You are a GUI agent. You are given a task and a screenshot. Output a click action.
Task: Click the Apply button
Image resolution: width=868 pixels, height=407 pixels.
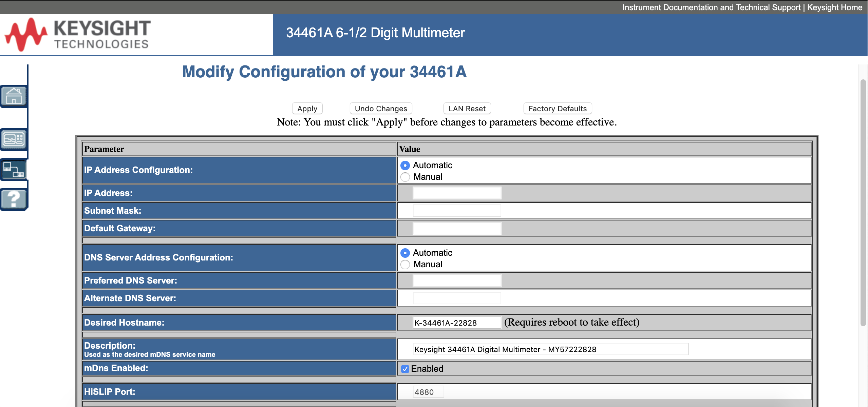coord(307,109)
